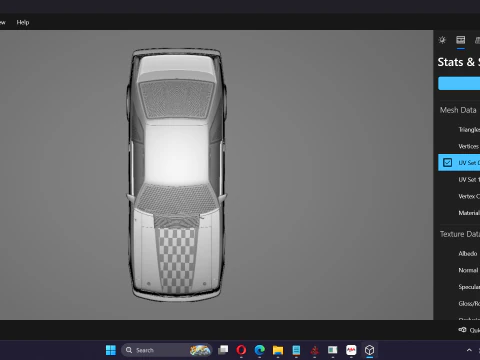Select the Vertex Colors row
Image resolution: width=480 pixels, height=360 pixels.
(459, 196)
